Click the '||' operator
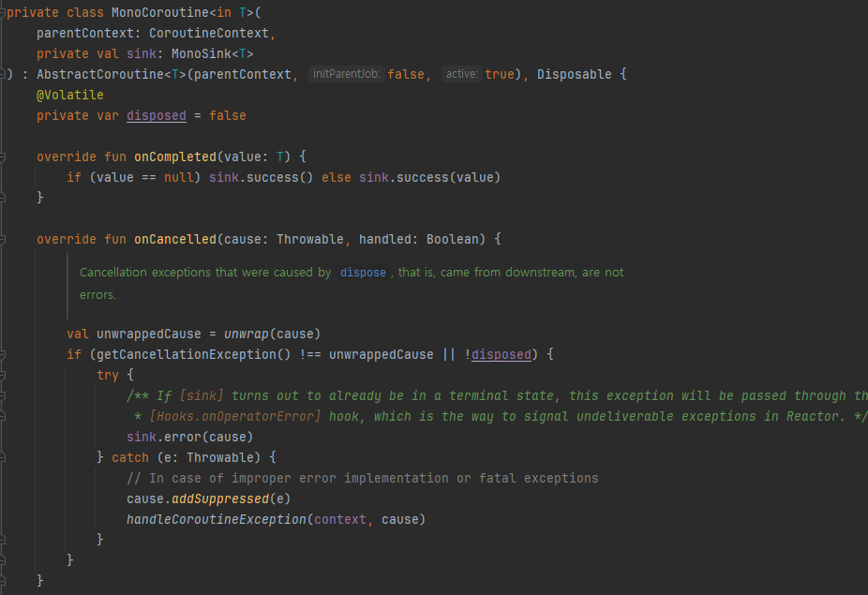Viewport: 868px width, 595px height. 448,355
